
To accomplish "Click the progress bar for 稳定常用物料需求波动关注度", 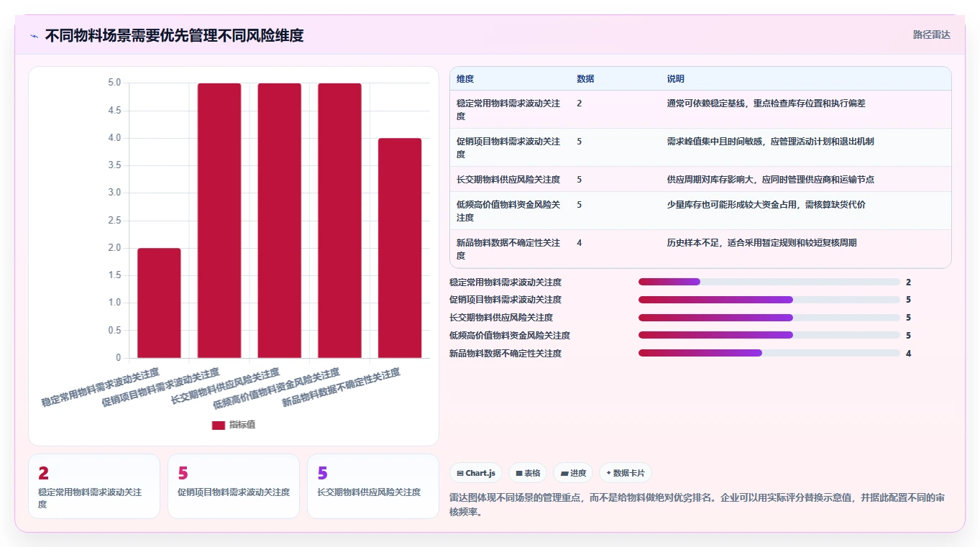I will pos(769,282).
